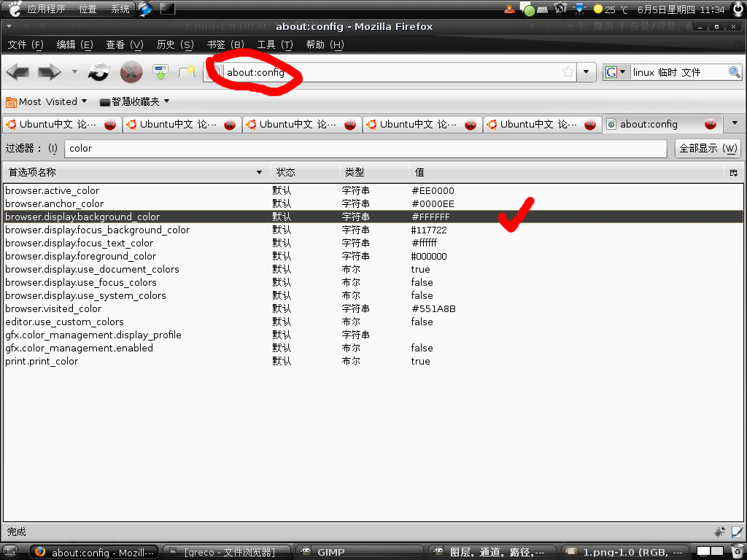
Task: Select the browser.anchor_color row
Action: click(x=373, y=204)
